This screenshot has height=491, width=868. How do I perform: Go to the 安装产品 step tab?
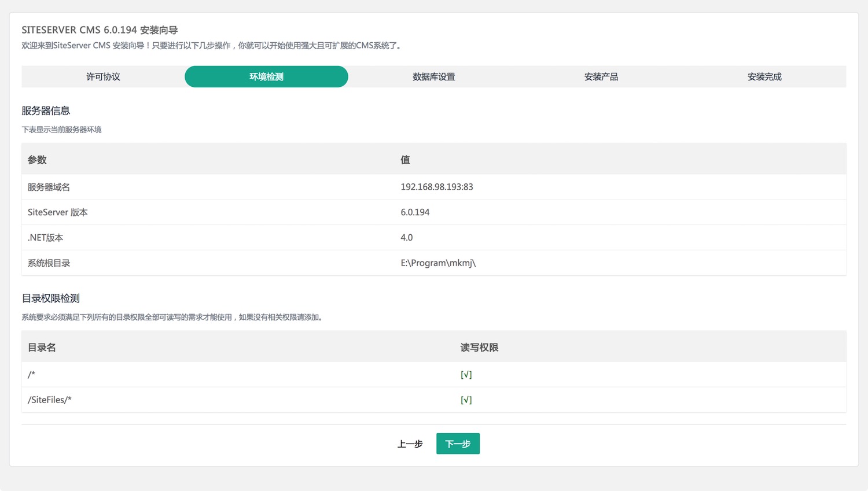[x=601, y=77]
